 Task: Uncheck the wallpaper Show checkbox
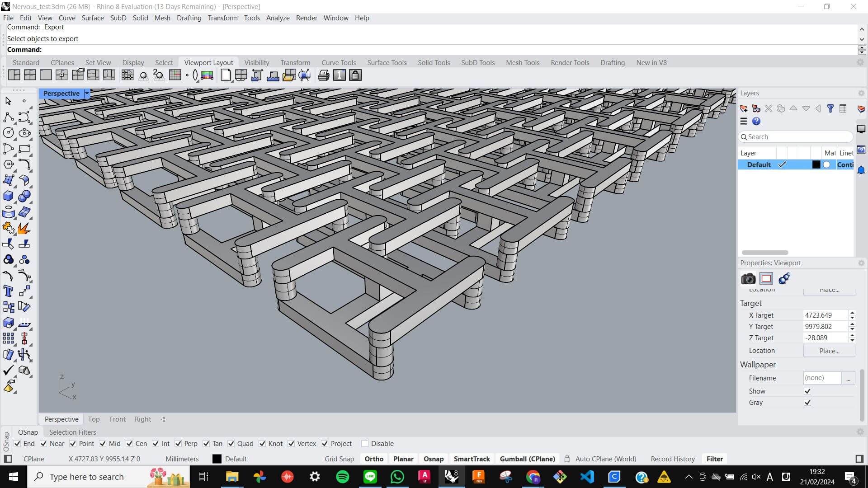pyautogui.click(x=807, y=391)
